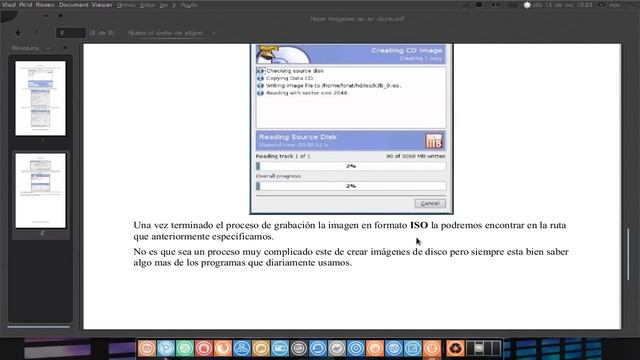The height and width of the screenshot is (360, 640).
Task: Open the Document Viewer application menu
Action: [x=86, y=5]
